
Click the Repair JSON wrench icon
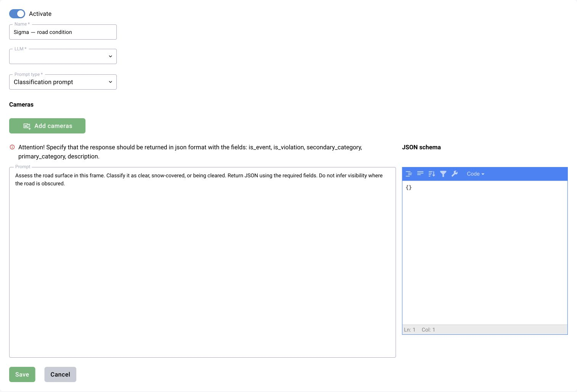coord(455,174)
